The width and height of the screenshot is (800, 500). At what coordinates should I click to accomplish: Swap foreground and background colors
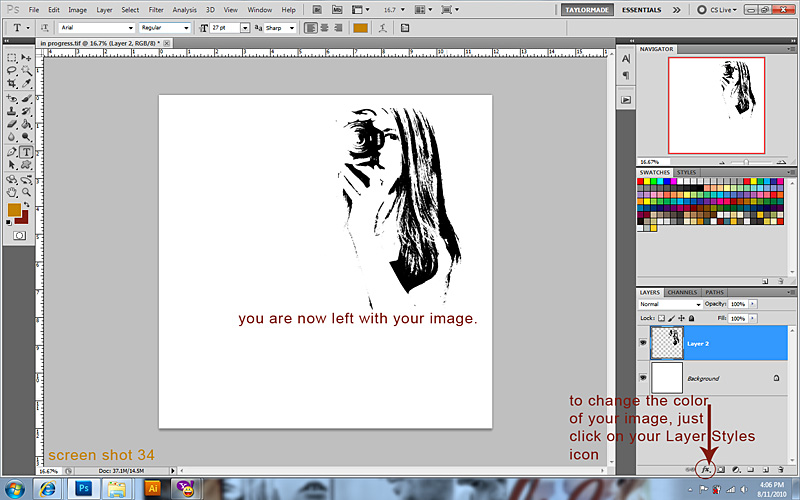tap(26, 205)
